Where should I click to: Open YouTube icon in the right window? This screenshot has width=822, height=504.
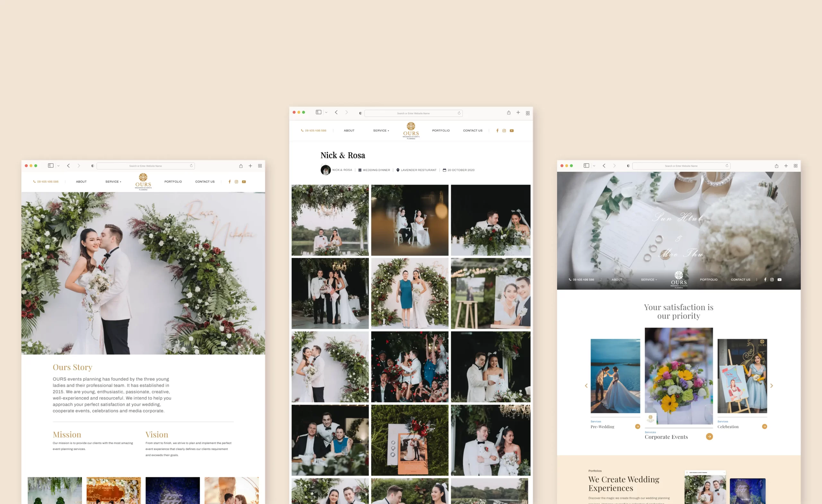tap(780, 280)
